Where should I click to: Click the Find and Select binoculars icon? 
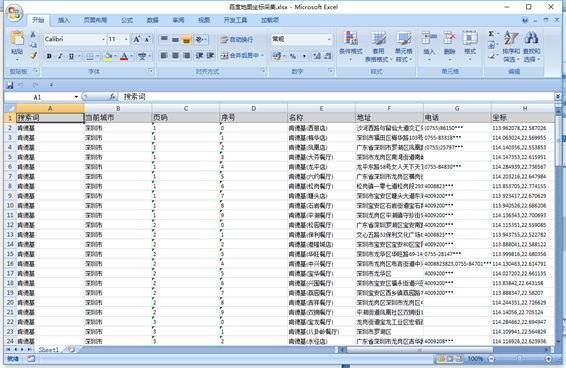531,38
